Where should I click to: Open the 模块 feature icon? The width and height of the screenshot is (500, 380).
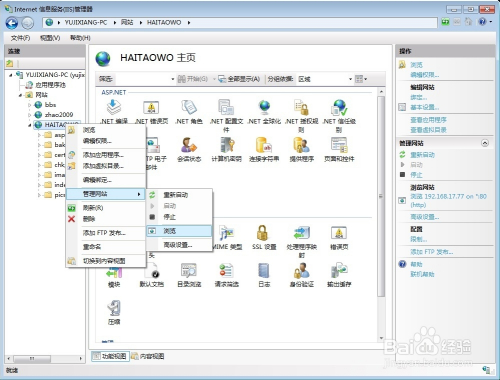pos(114,271)
